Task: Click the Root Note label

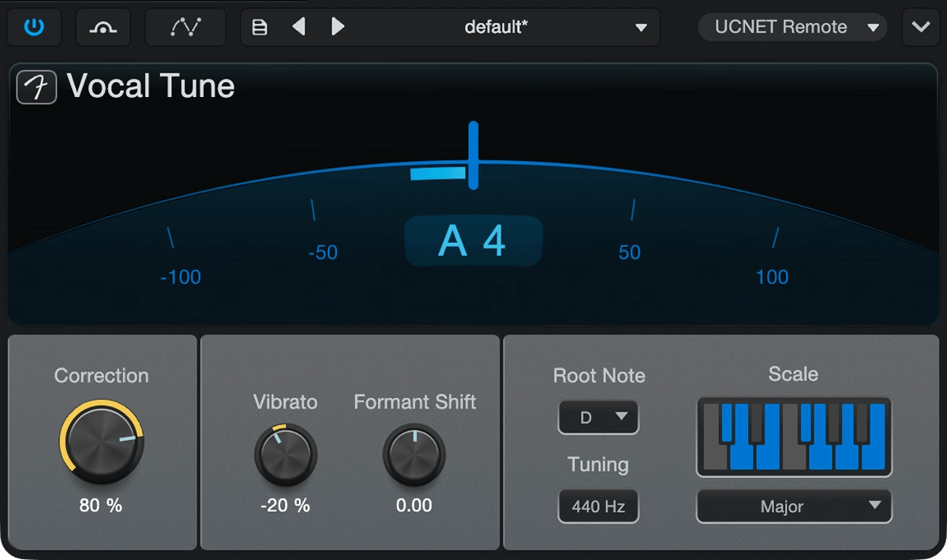Action: (x=599, y=375)
